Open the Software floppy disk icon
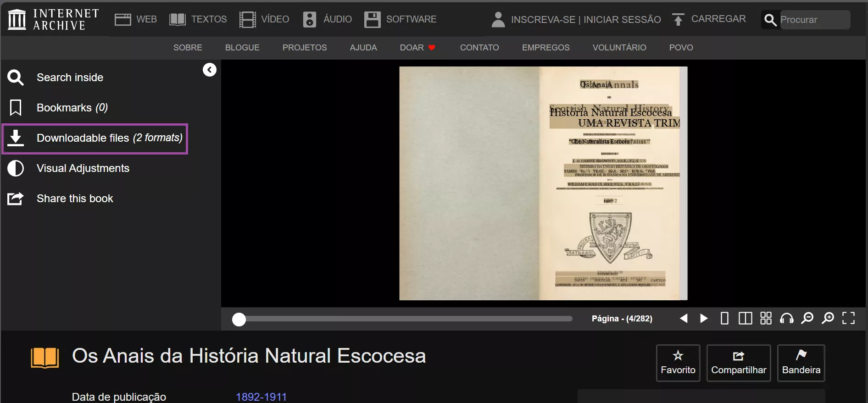 [x=372, y=19]
